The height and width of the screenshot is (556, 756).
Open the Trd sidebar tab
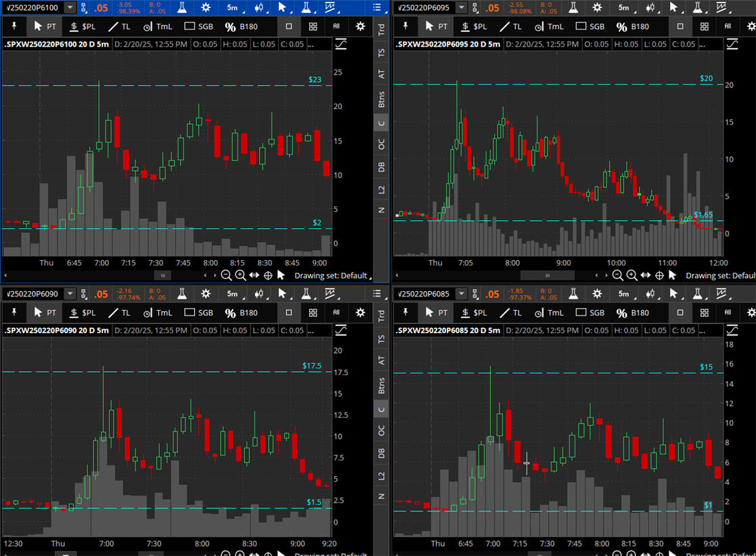pyautogui.click(x=382, y=30)
